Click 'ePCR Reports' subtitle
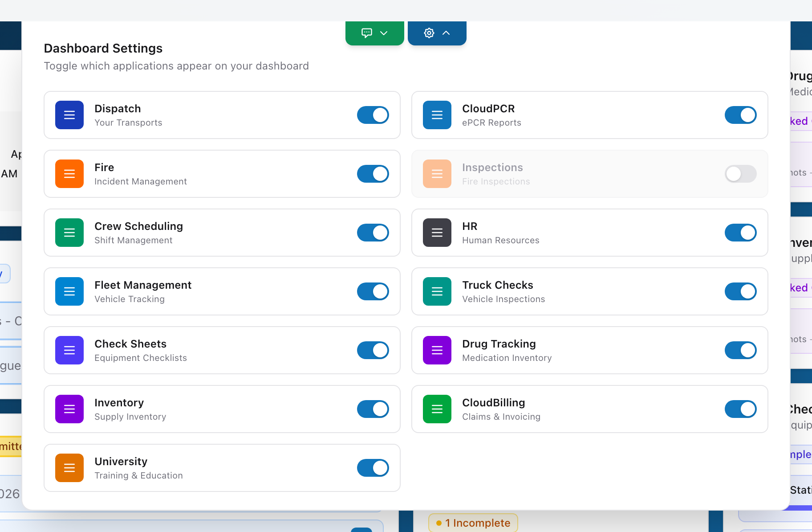Viewport: 812px width, 532px height. click(491, 123)
